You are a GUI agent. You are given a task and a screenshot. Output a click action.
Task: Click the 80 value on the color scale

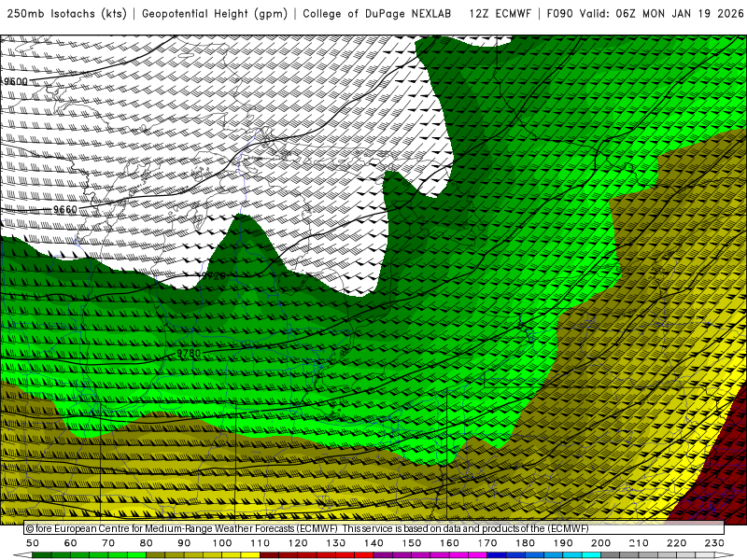click(147, 543)
